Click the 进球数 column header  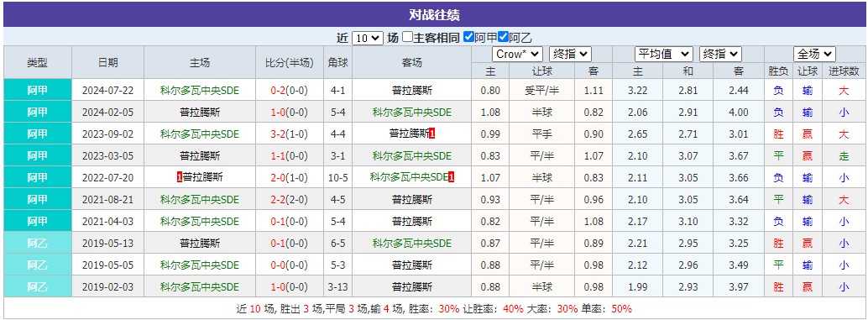point(844,71)
